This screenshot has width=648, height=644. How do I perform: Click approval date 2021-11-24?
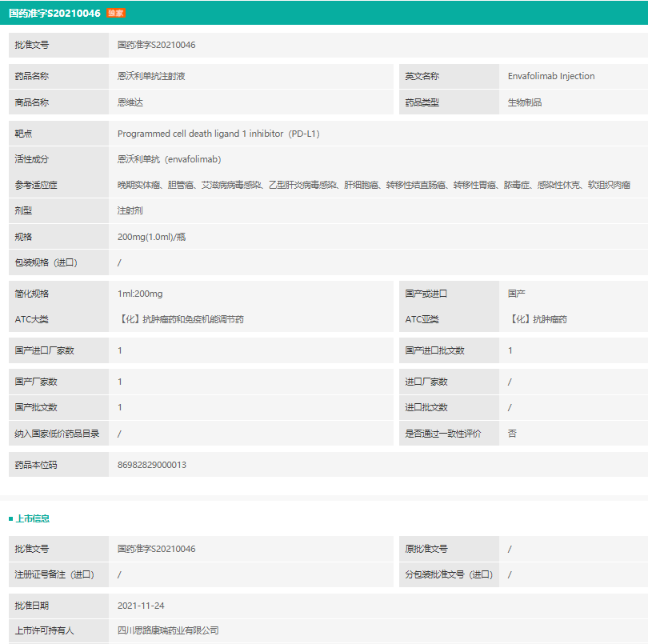tap(141, 606)
